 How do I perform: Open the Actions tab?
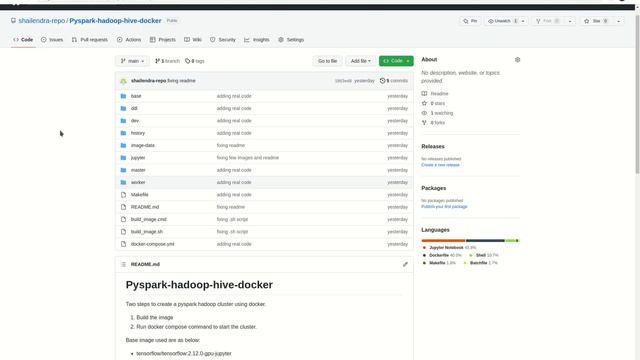(x=129, y=40)
